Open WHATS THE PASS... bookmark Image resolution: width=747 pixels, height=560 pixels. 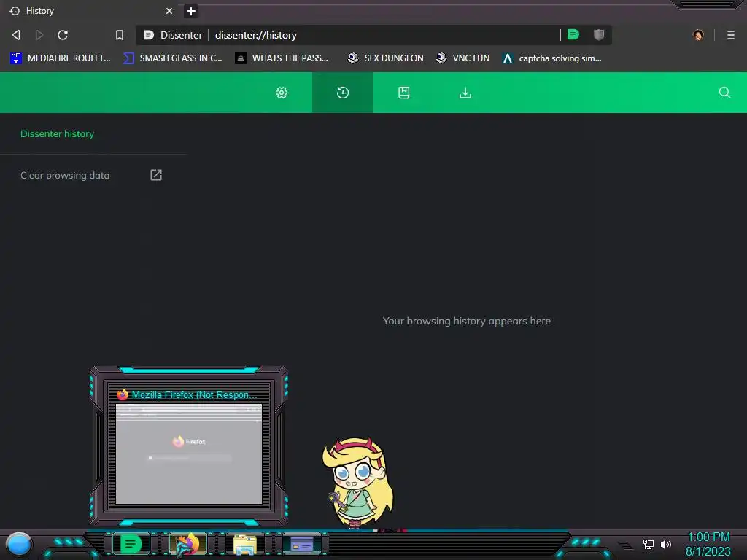tap(282, 58)
